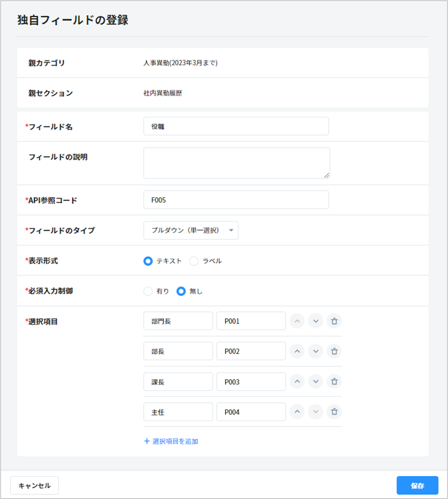The image size is (448, 499).
Task: Click the trash icon for 主任
Action: (334, 412)
